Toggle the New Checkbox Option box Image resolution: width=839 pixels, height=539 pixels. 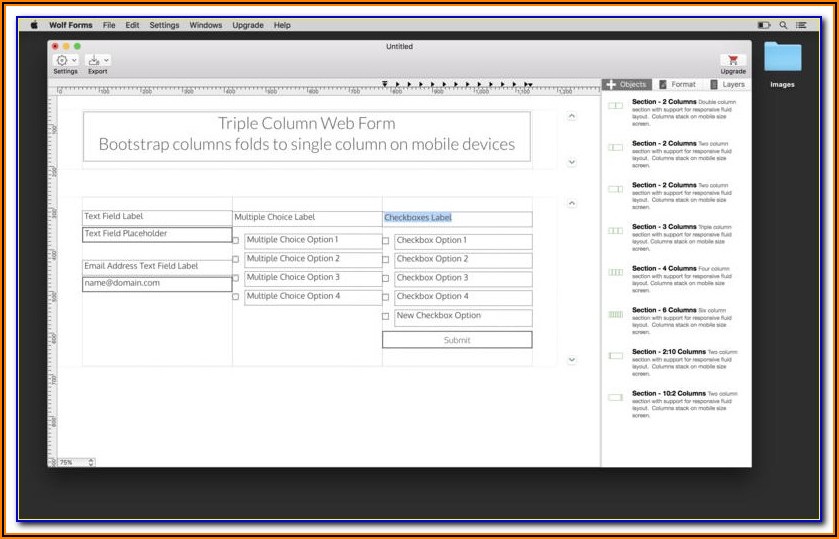pyautogui.click(x=386, y=317)
